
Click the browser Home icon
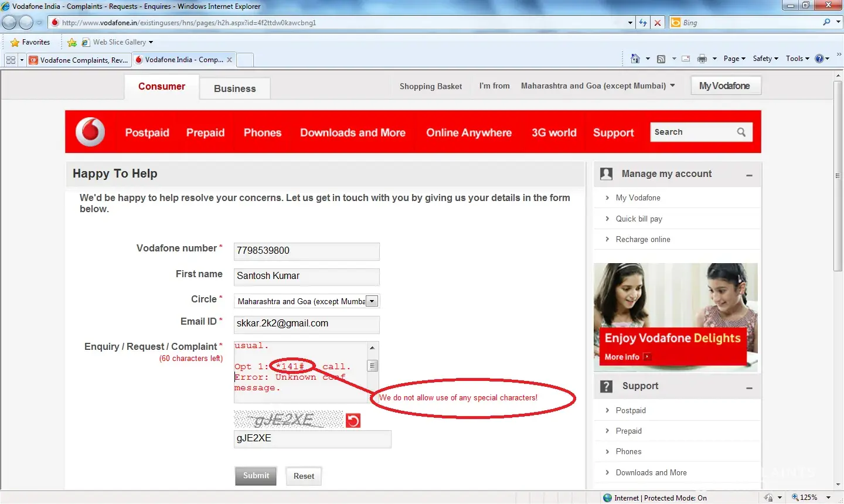[635, 59]
